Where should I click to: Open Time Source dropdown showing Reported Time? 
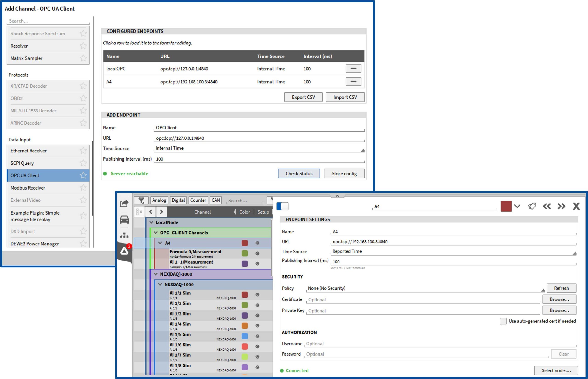pos(453,251)
